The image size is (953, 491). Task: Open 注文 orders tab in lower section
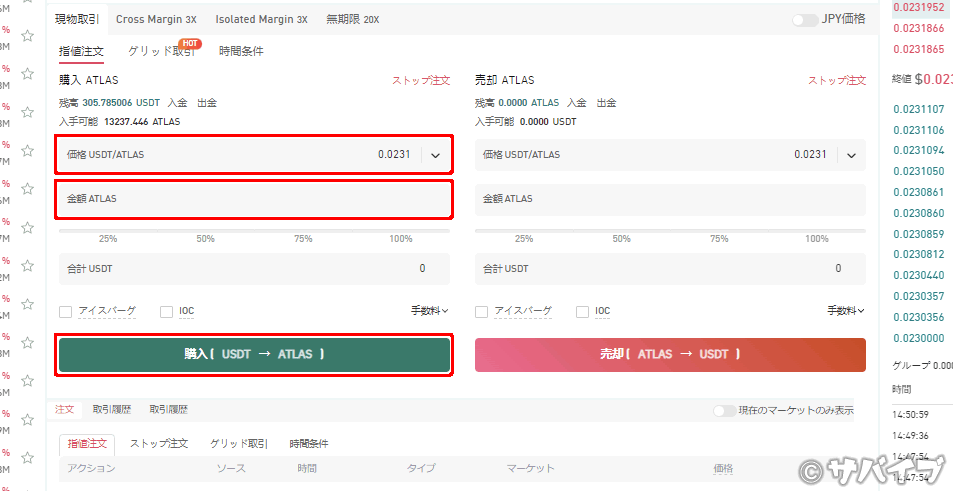[64, 410]
